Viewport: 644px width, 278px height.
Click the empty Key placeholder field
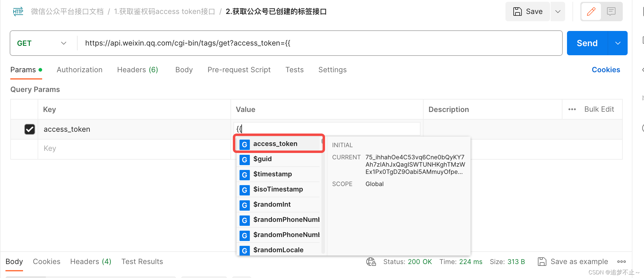pos(134,149)
